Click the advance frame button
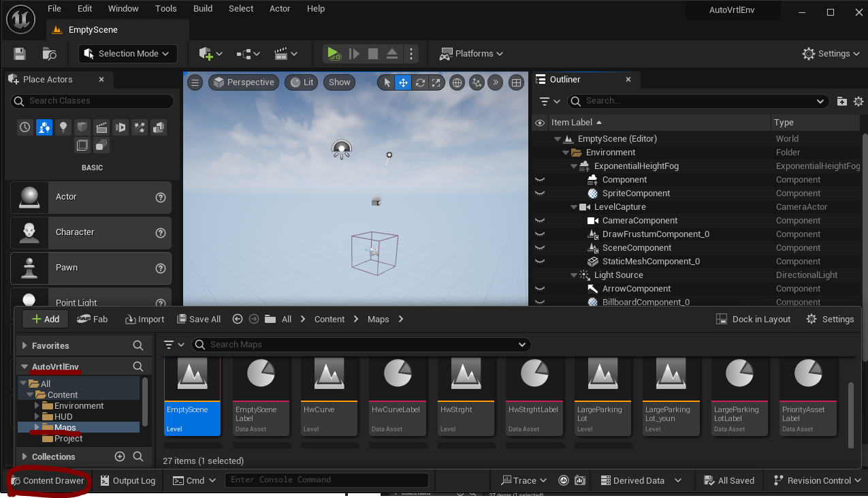868x498 pixels. [354, 54]
